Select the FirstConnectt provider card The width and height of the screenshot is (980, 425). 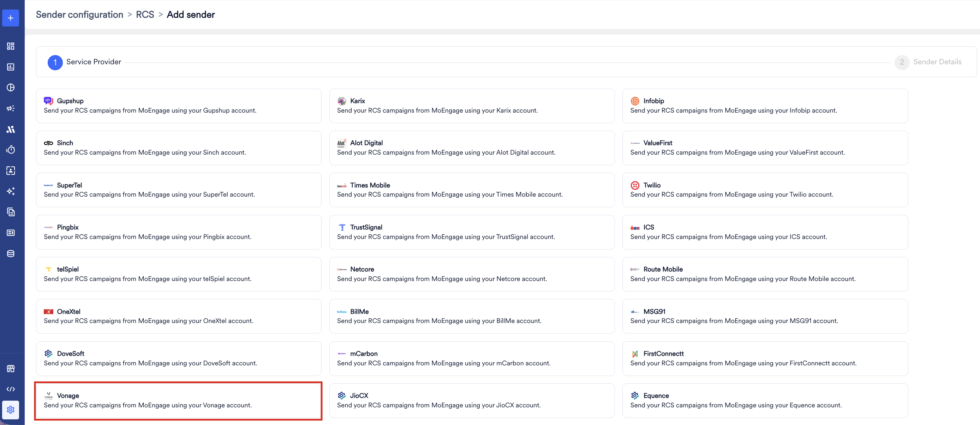(765, 358)
